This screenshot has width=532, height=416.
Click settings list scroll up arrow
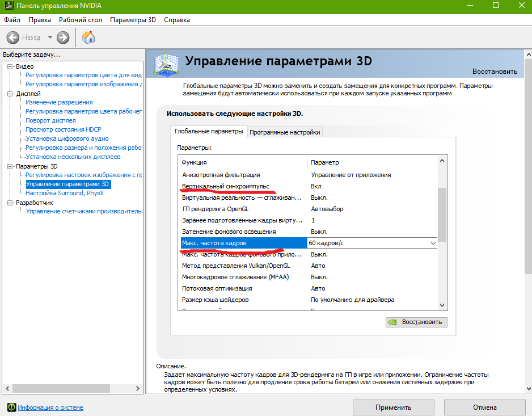tap(442, 161)
